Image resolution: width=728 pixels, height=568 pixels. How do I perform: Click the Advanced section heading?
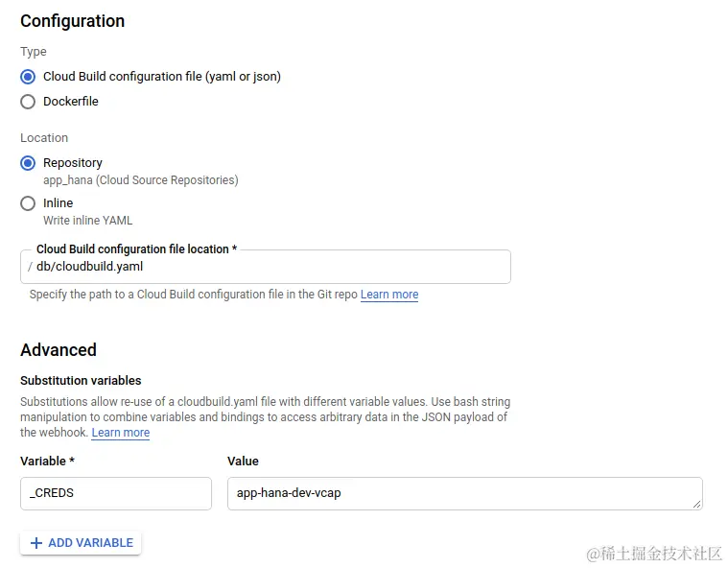pos(59,350)
